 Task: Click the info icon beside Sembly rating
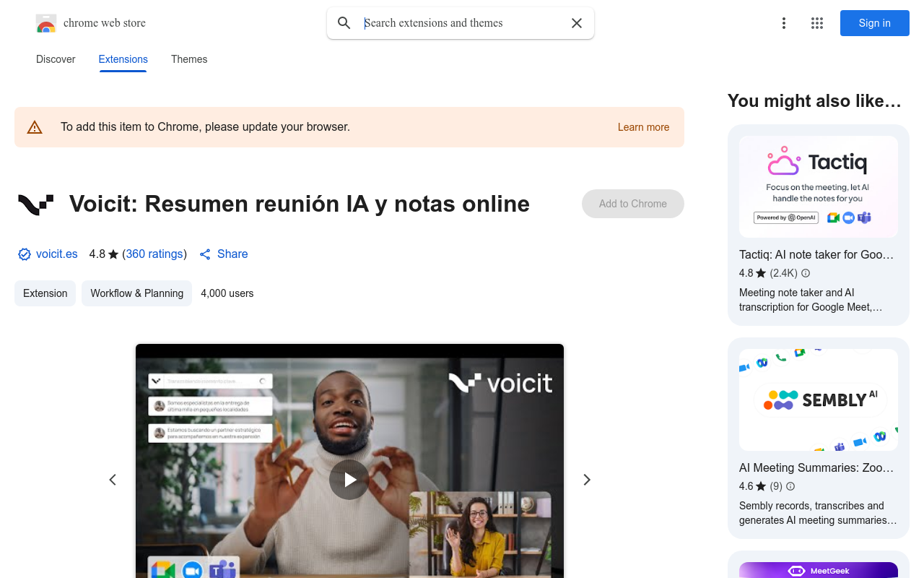[790, 486]
